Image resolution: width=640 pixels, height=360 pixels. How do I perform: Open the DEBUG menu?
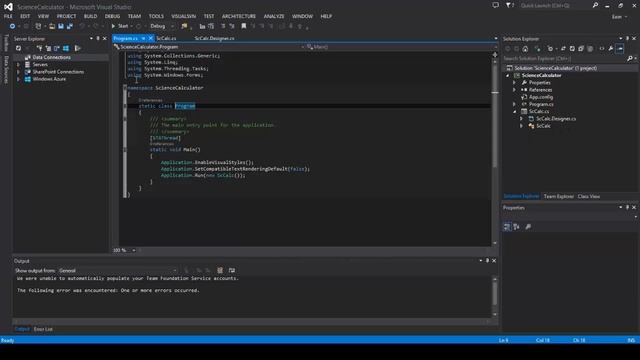click(x=112, y=16)
